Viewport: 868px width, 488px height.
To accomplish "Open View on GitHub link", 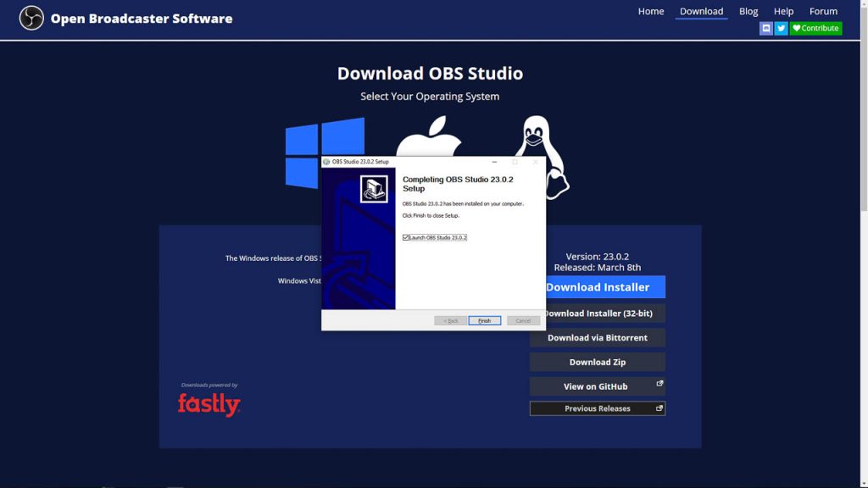I will [598, 386].
